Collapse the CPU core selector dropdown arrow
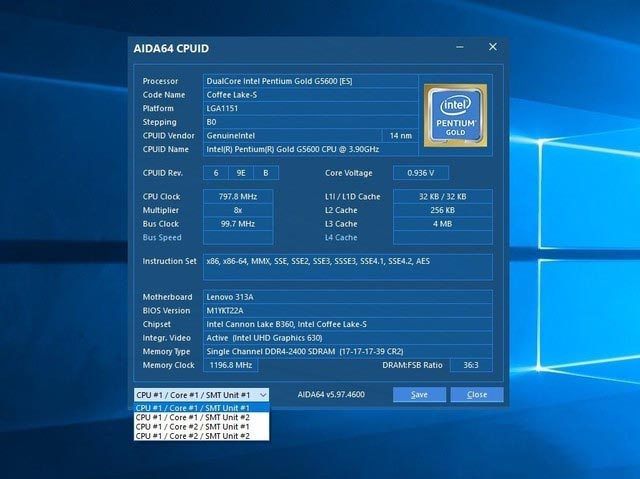This screenshot has height=479, width=640. [x=263, y=395]
